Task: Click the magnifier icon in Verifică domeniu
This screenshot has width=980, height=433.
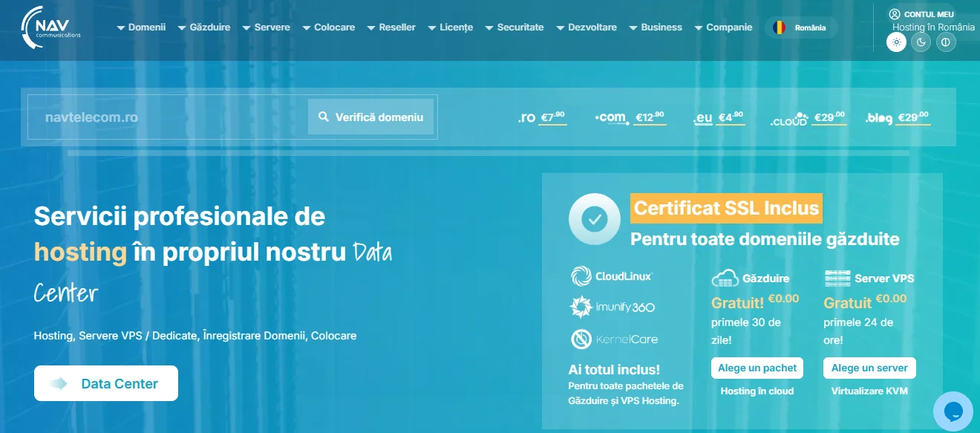Action: (x=324, y=117)
